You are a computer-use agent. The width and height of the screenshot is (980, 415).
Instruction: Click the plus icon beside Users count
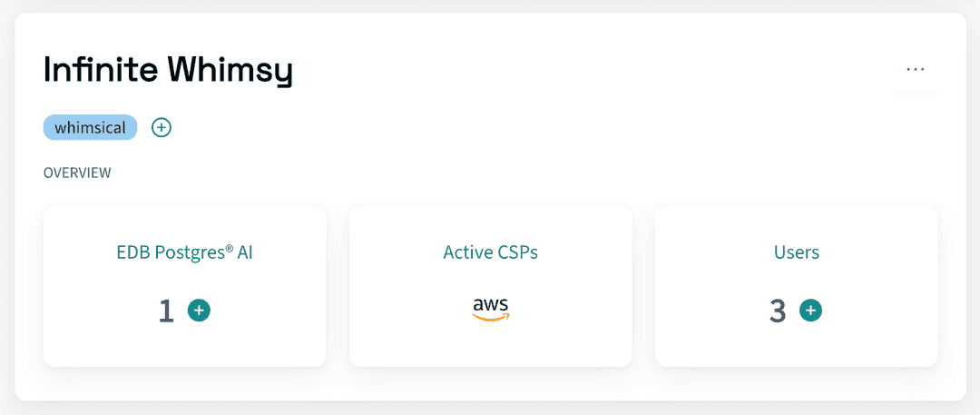(810, 311)
